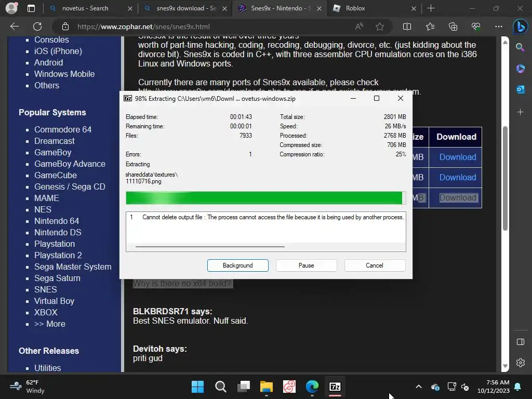Open the Playstation 2 link
The height and width of the screenshot is (399, 532).
[58, 256]
